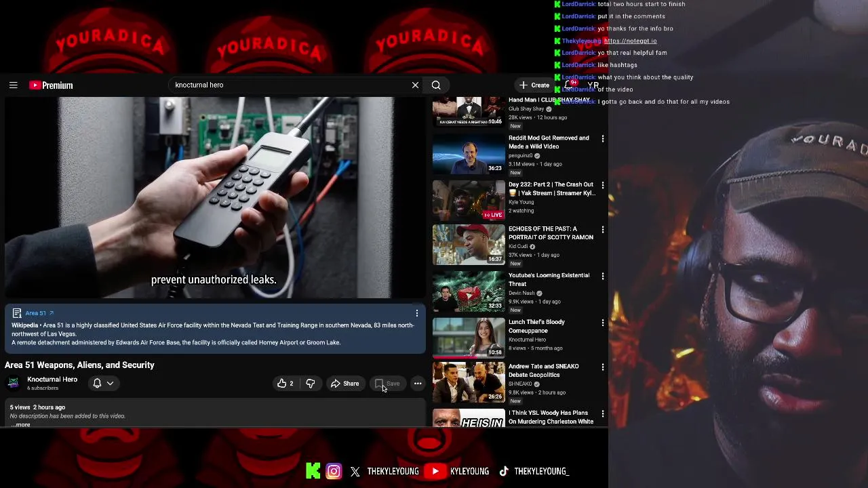Click Thekyleyoung username in chat

pyautogui.click(x=581, y=41)
